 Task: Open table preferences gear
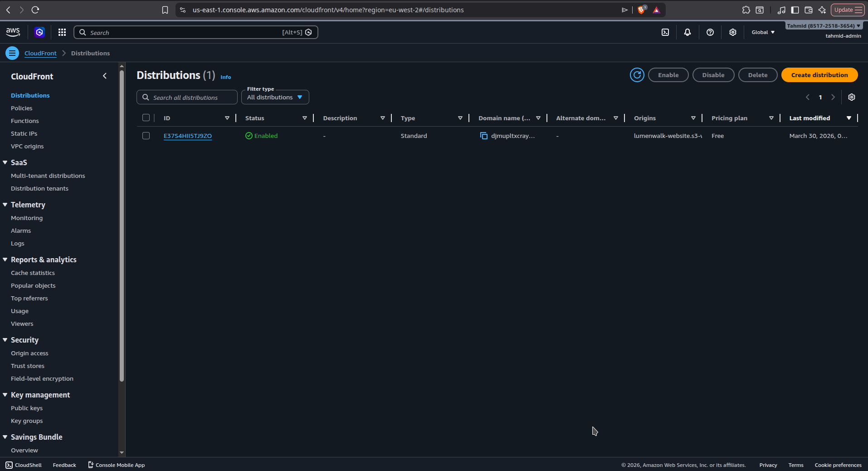coord(852,97)
